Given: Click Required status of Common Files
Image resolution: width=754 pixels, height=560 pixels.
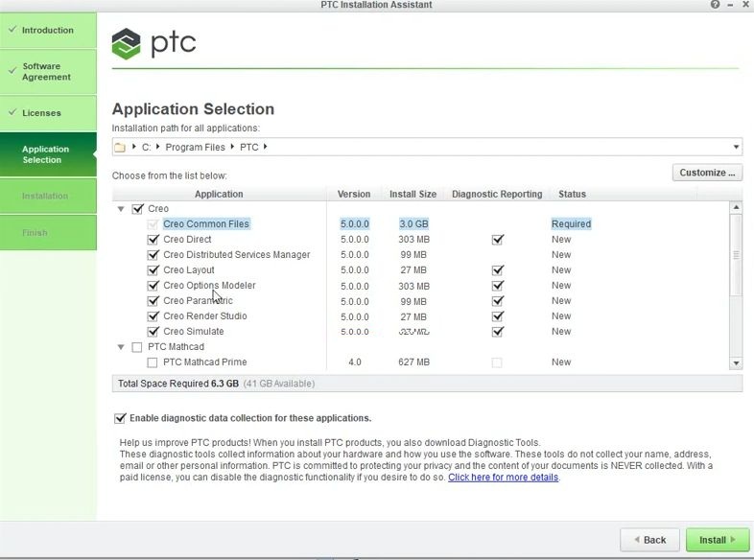Looking at the screenshot, I should click(x=572, y=224).
